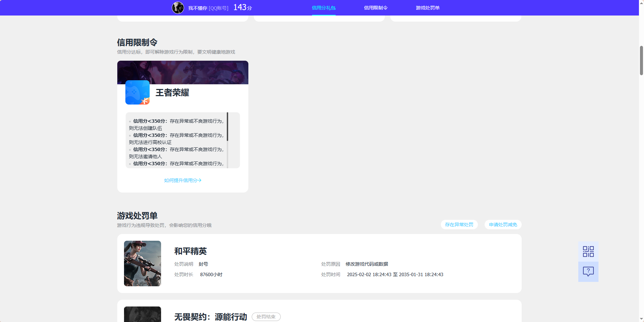Click the user avatar in header
This screenshot has height=322, width=644.
(x=178, y=7)
